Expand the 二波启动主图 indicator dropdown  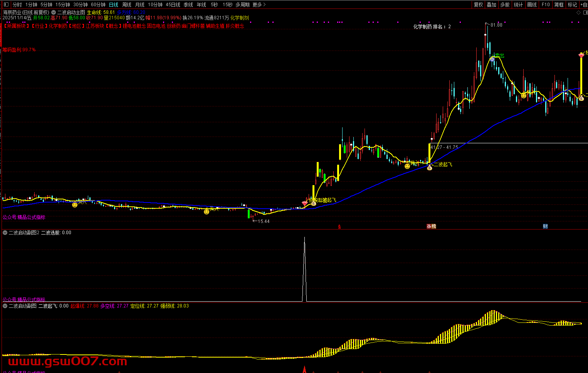54,12
